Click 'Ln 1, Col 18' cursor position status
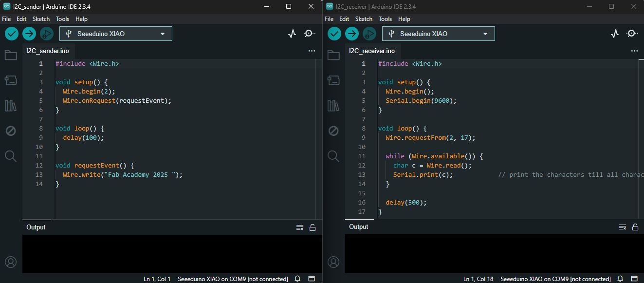The image size is (644, 283). pyautogui.click(x=478, y=279)
